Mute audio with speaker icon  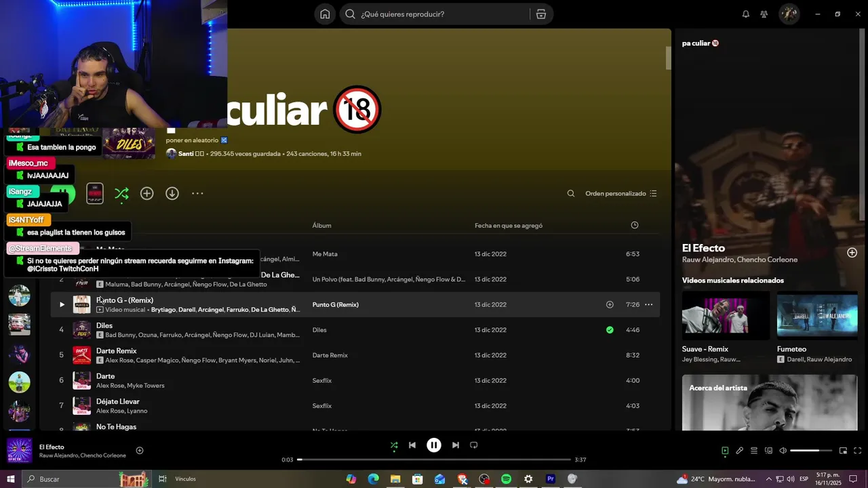click(x=783, y=451)
